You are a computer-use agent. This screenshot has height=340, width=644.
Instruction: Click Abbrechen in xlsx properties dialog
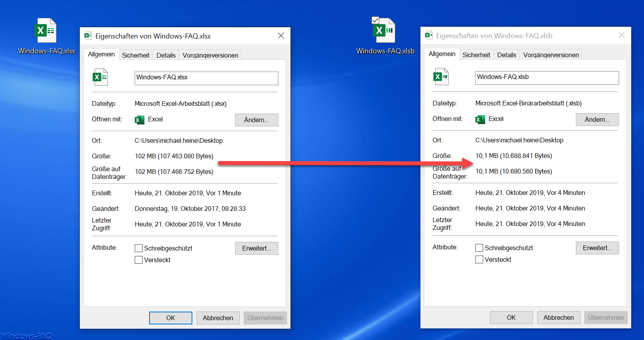pos(218,318)
